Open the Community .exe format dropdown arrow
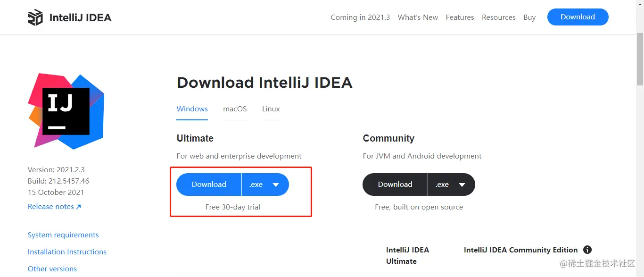Viewport: 644px width, 277px height. (x=462, y=185)
